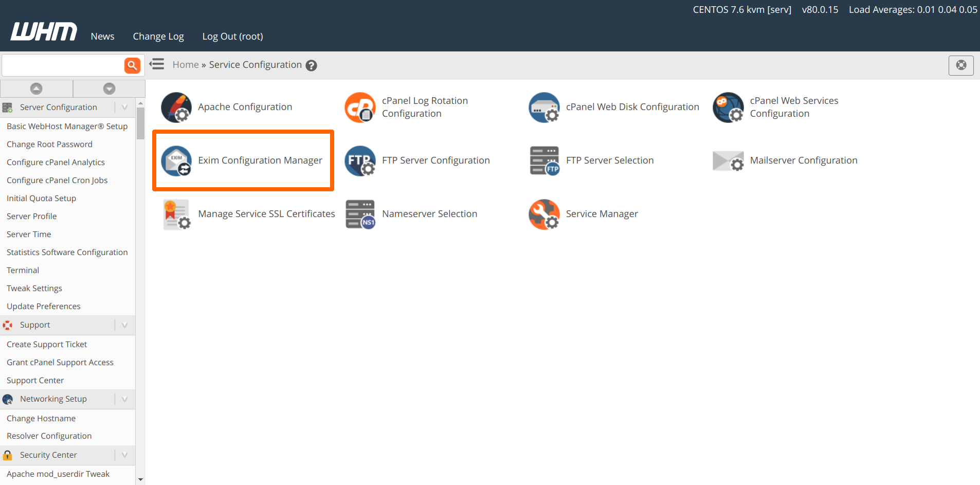Viewport: 980px width, 485px height.
Task: Open the Nameserver Selection NS1 icon
Action: (360, 214)
